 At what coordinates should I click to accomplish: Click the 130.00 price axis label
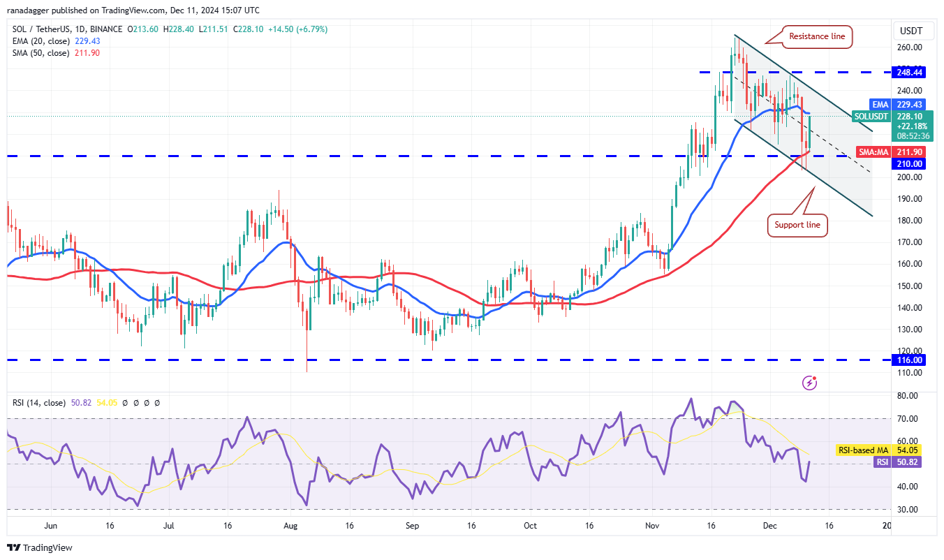point(911,330)
